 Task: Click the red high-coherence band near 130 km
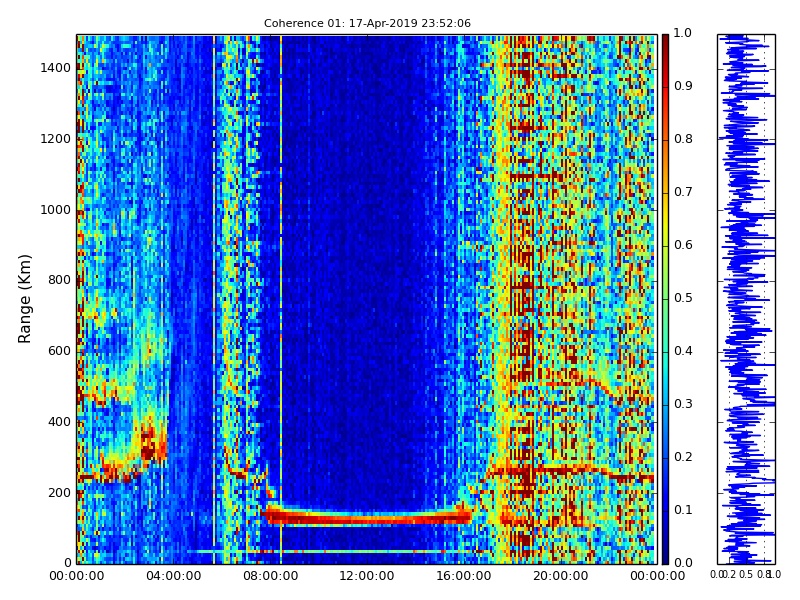367,517
